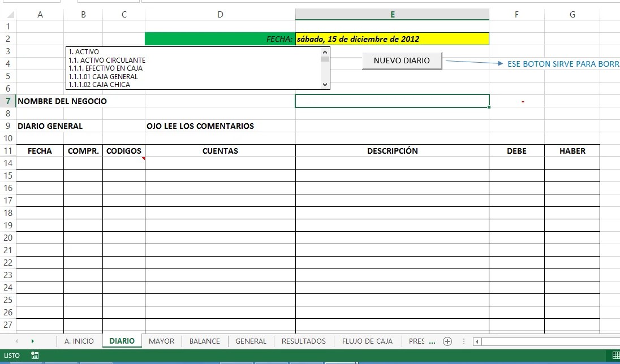Click the normal view icon in status bar
This screenshot has width=620, height=364.
(x=615, y=356)
